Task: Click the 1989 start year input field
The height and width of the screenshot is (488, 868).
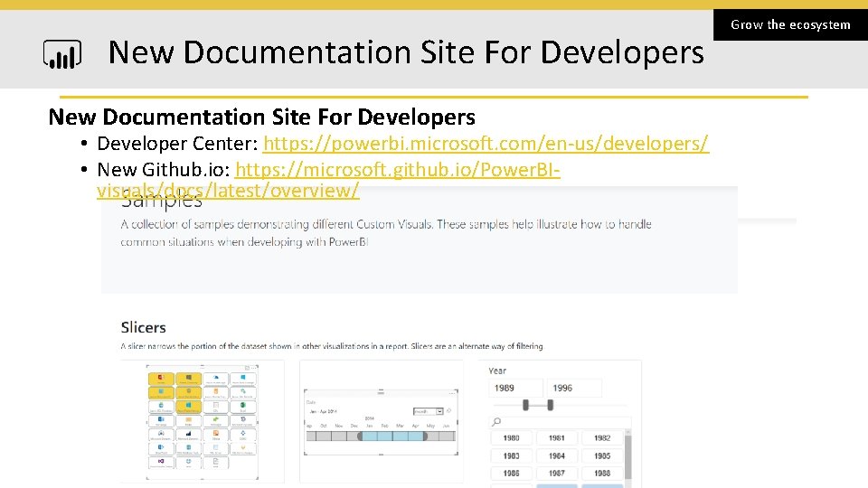Action: click(x=515, y=388)
